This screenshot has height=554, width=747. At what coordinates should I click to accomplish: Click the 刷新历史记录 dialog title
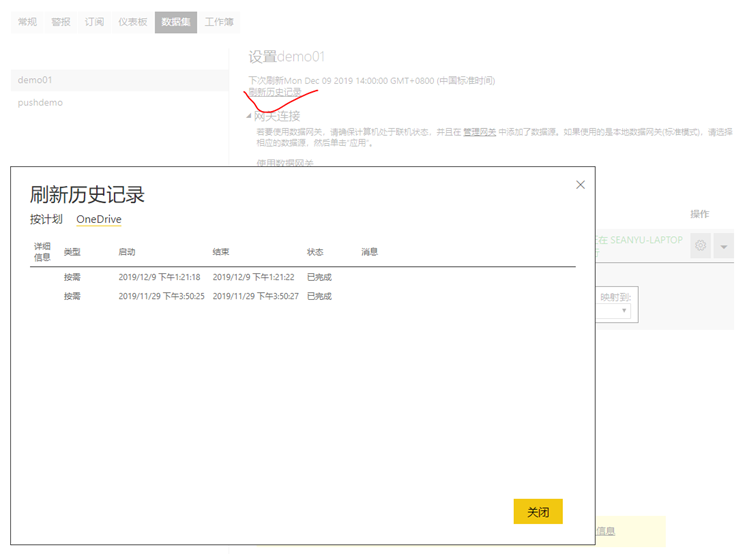[87, 195]
